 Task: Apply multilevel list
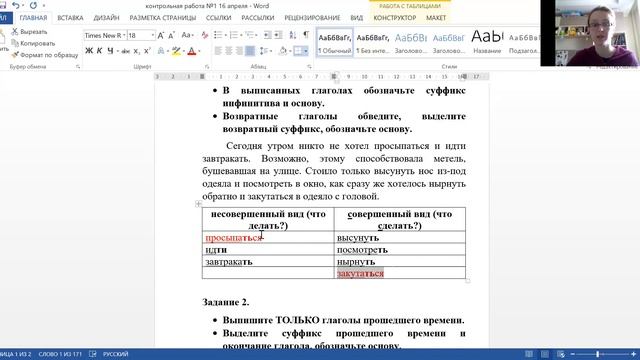249,36
